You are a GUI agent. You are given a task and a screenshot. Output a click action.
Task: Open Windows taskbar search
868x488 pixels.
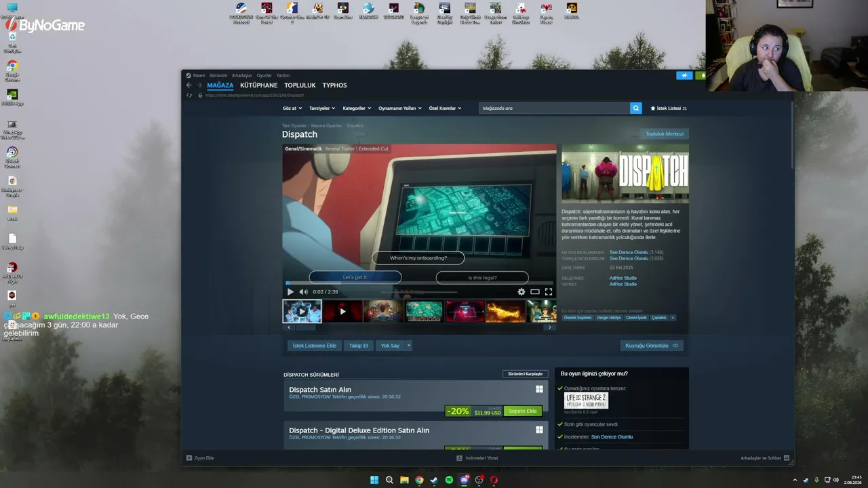389,480
